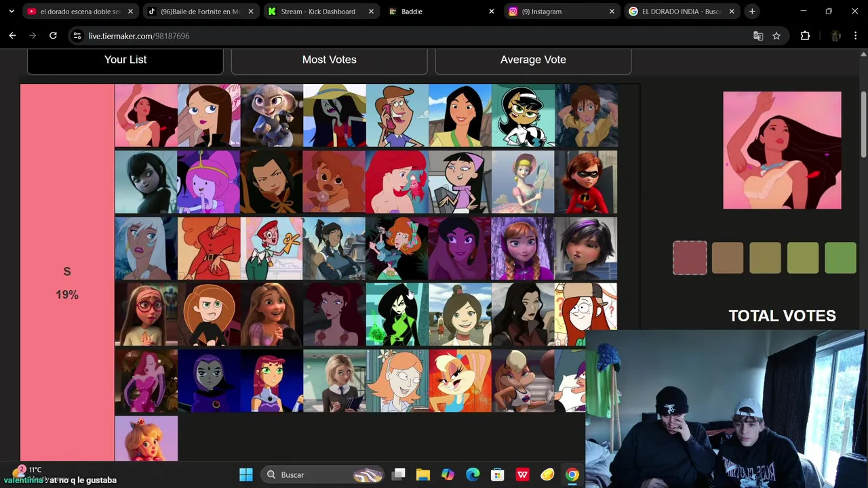Click the TOTAL VOTES heading

point(782,316)
